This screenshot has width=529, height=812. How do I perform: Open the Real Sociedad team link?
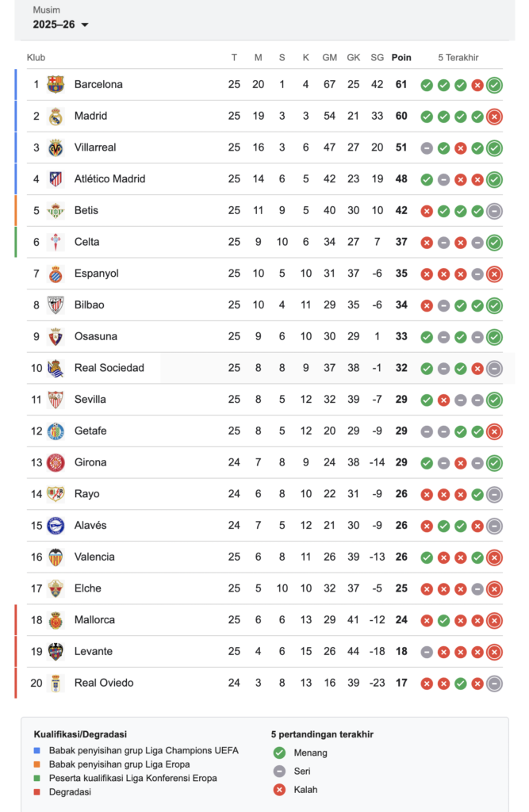click(x=109, y=368)
